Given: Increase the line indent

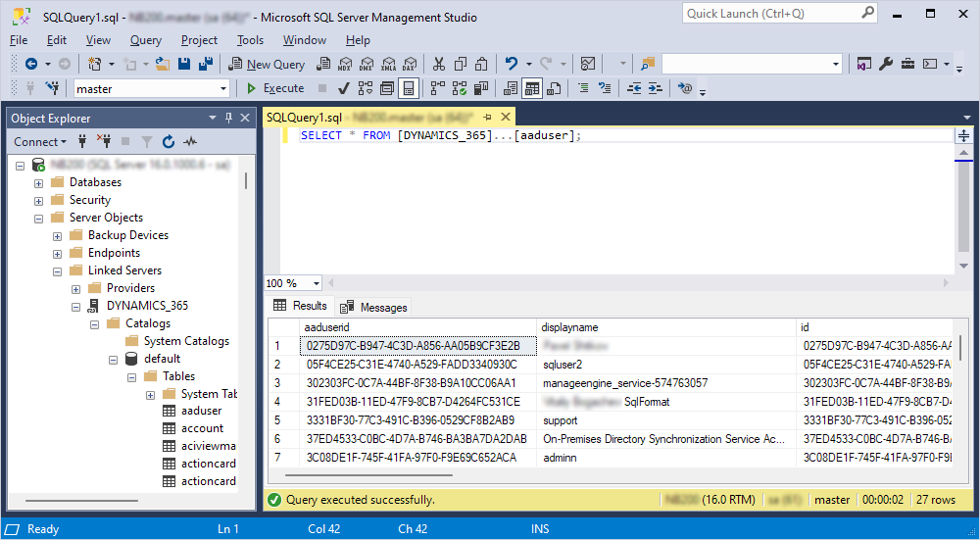Looking at the screenshot, I should [x=655, y=89].
